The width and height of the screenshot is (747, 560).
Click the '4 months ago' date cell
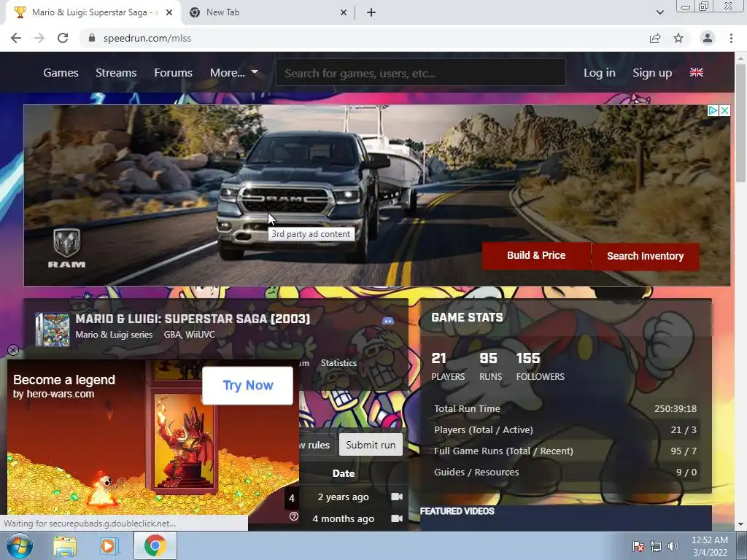(343, 518)
